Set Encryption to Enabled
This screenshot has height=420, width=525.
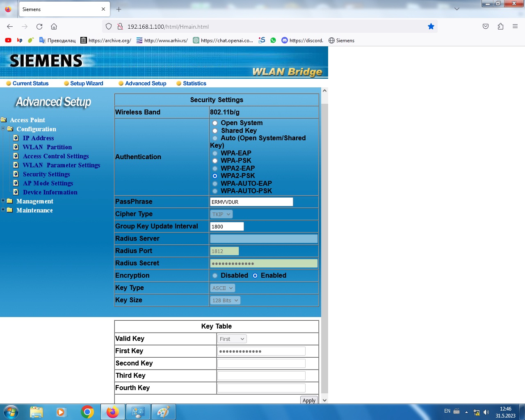coord(255,276)
